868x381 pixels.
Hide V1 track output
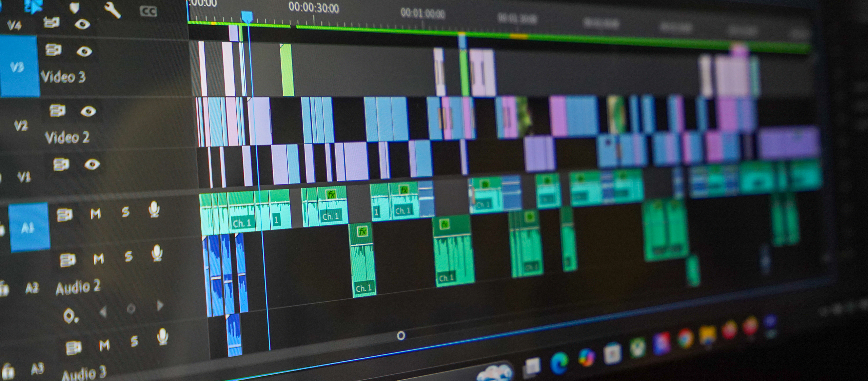(x=92, y=165)
